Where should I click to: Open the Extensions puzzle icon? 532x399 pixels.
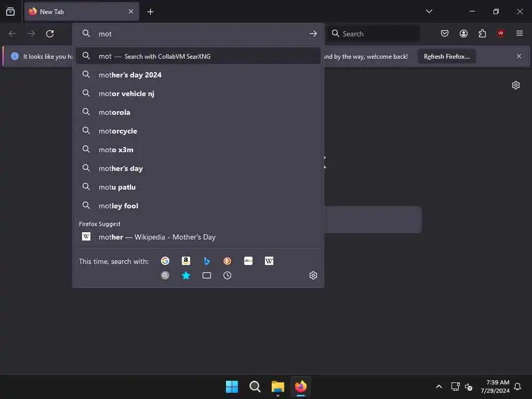click(x=482, y=33)
